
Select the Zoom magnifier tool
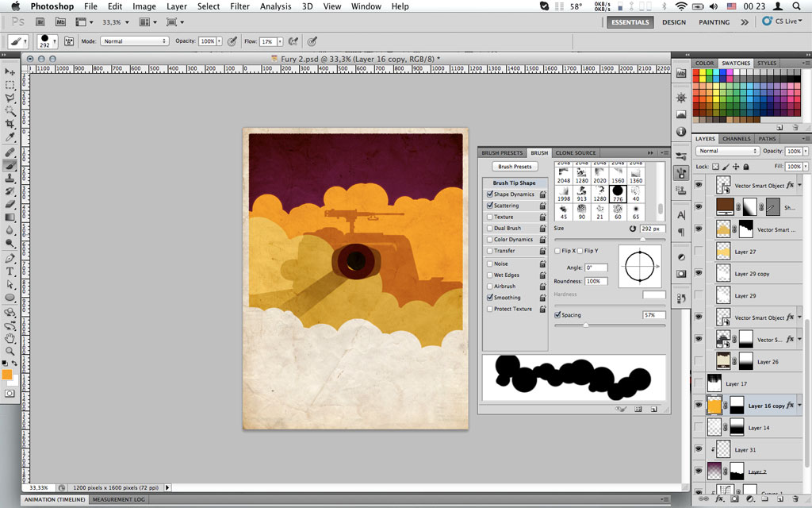pyautogui.click(x=10, y=351)
